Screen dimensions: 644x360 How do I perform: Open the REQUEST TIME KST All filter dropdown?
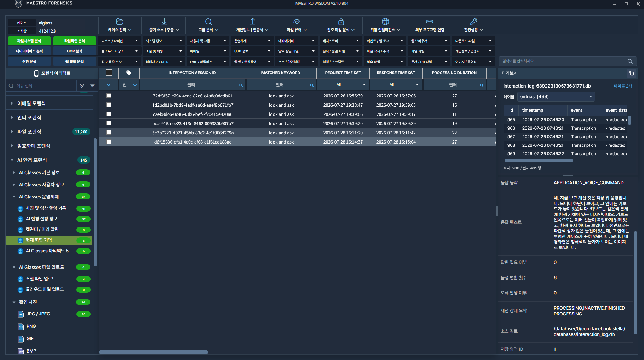(x=343, y=85)
